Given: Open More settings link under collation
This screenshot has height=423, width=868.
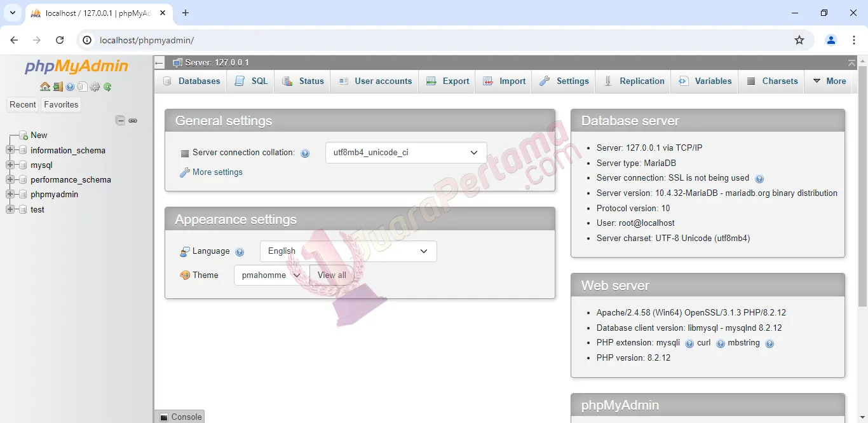Looking at the screenshot, I should (217, 172).
